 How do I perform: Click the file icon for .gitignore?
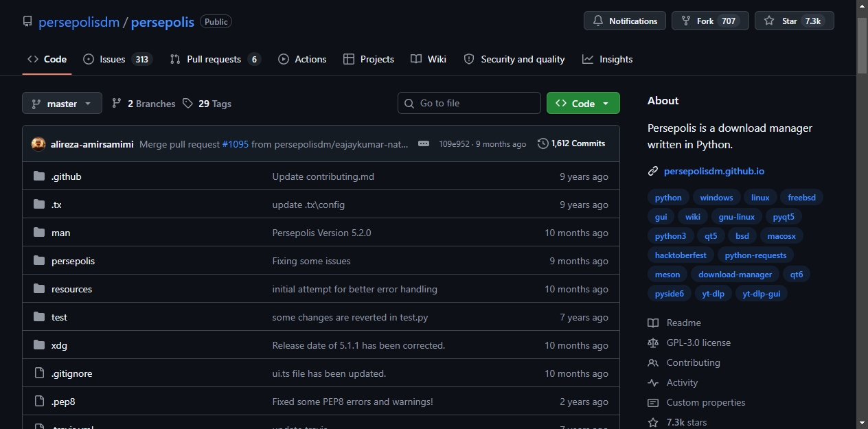click(x=39, y=373)
